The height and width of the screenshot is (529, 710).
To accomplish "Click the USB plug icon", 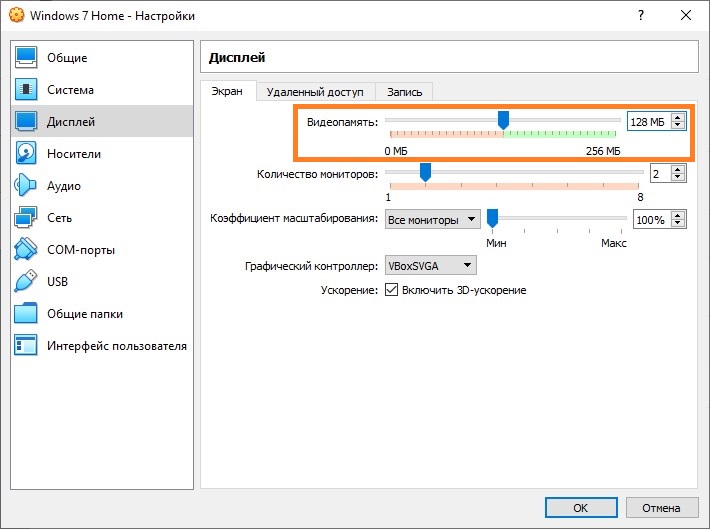I will pos(27,282).
